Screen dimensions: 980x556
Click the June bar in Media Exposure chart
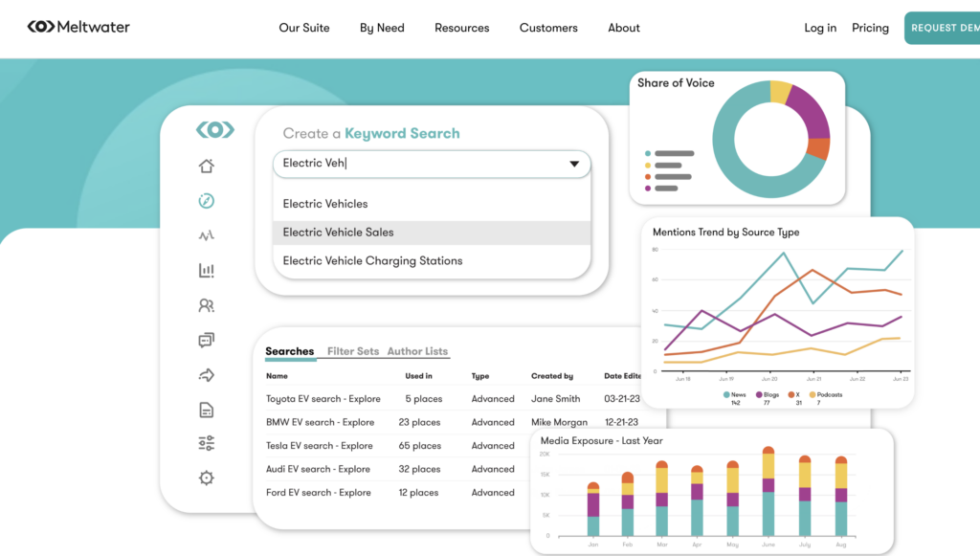coord(768,491)
